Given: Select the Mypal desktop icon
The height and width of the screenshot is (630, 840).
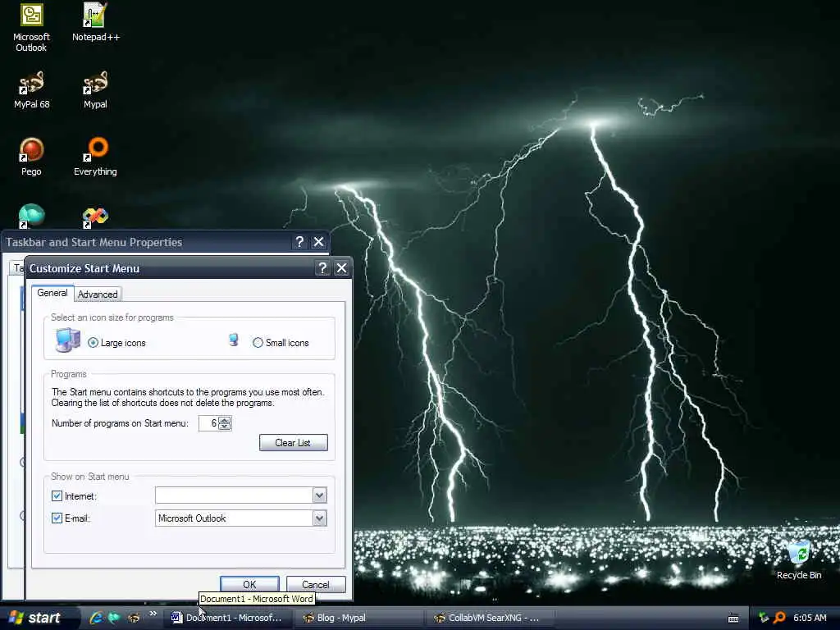Looking at the screenshot, I should (95, 90).
